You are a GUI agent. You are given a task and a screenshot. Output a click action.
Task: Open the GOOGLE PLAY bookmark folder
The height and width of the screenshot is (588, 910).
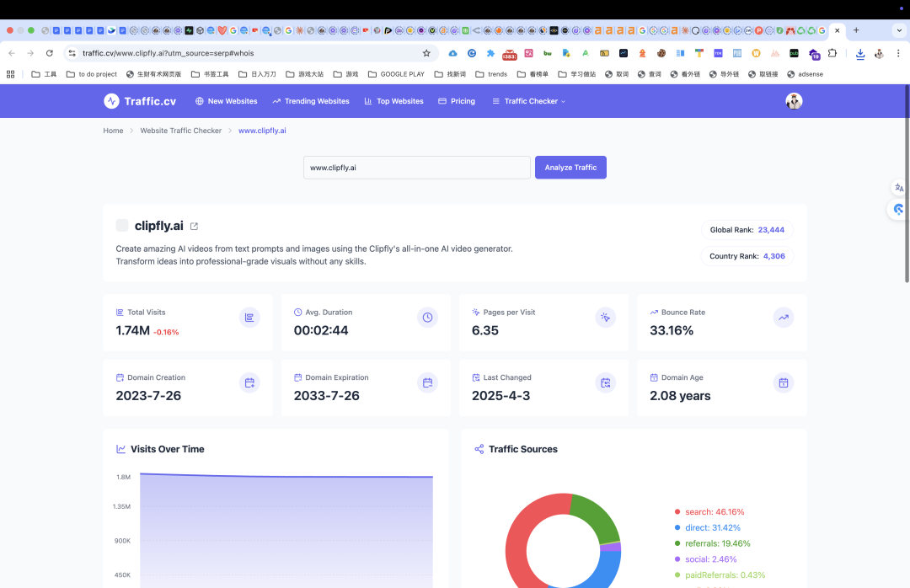tap(396, 74)
